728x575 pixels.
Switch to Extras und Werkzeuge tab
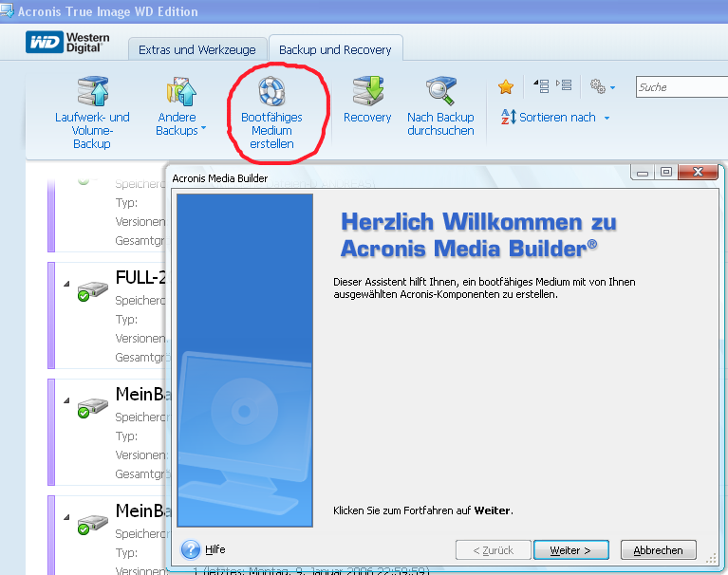[197, 49]
